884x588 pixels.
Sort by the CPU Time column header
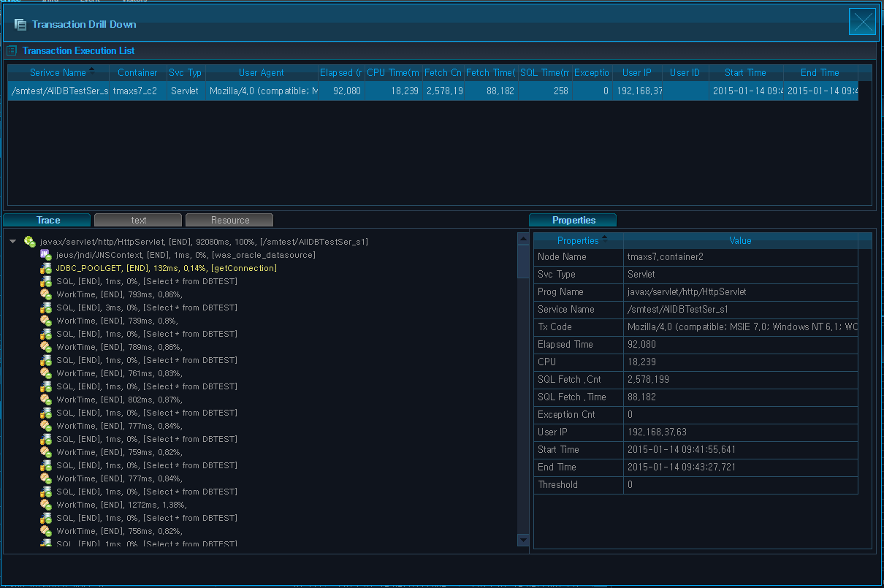pos(393,72)
